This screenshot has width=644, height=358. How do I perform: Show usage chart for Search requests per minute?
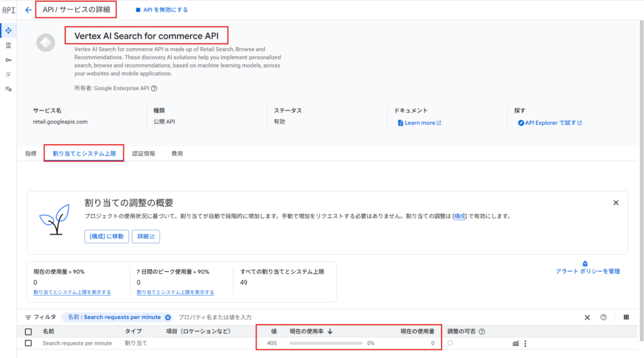tap(516, 343)
